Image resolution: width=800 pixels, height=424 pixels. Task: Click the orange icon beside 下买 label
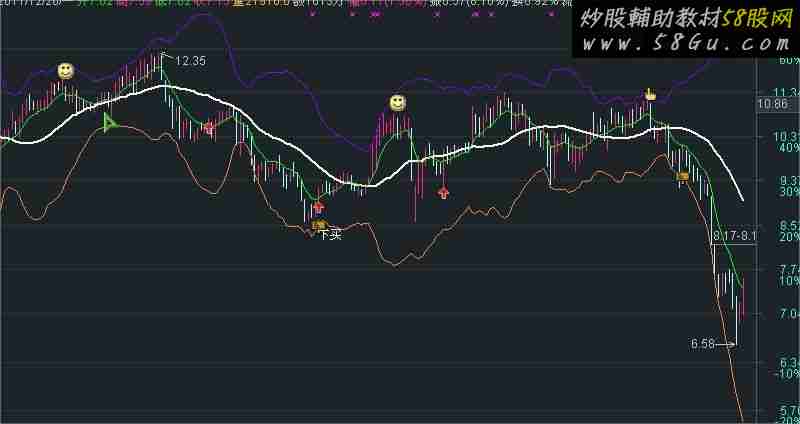318,226
